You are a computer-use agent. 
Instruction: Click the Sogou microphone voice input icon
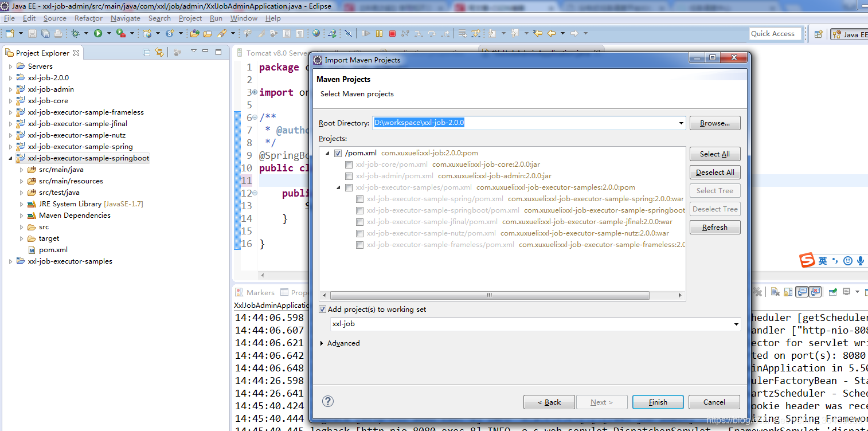tap(861, 261)
